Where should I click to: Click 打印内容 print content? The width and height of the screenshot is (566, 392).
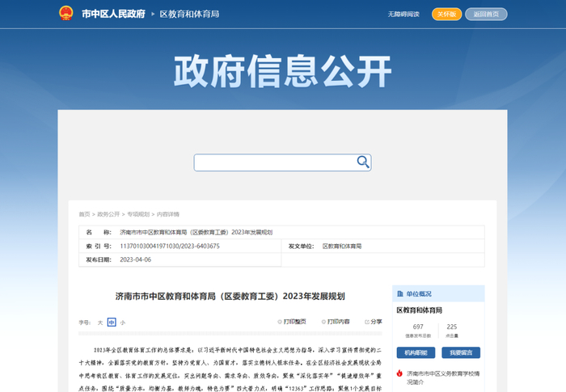[336, 321]
